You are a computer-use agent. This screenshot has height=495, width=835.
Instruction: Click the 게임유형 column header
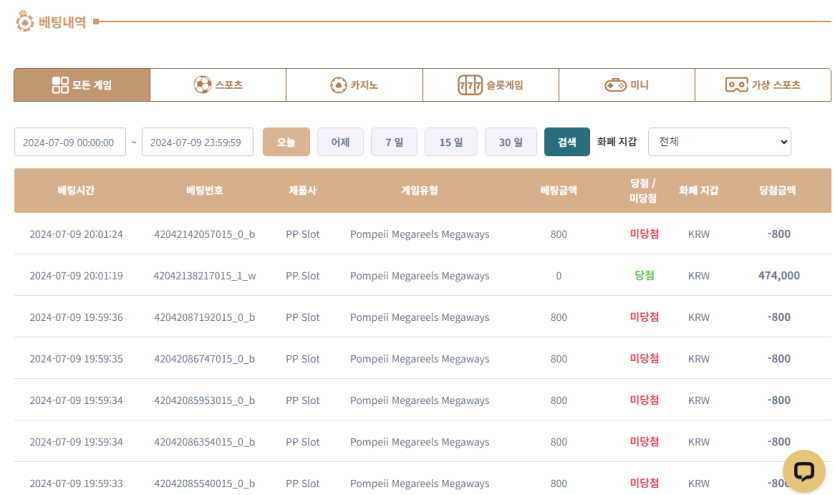pos(419,191)
